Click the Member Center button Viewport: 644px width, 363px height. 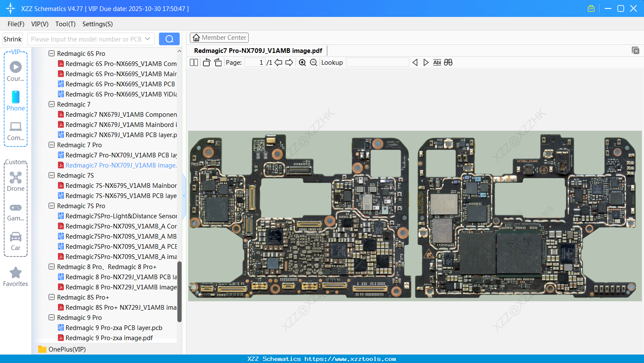click(x=219, y=38)
